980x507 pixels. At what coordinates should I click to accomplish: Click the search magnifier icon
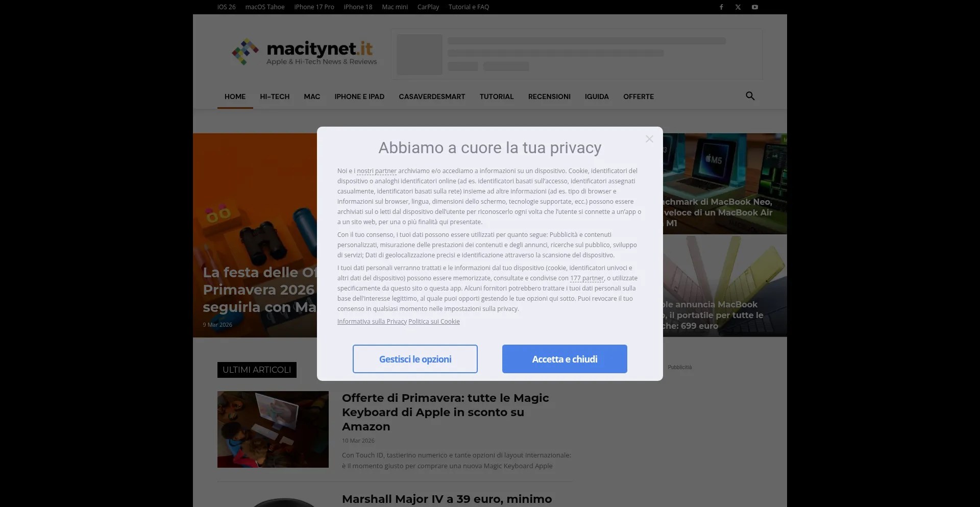click(750, 96)
